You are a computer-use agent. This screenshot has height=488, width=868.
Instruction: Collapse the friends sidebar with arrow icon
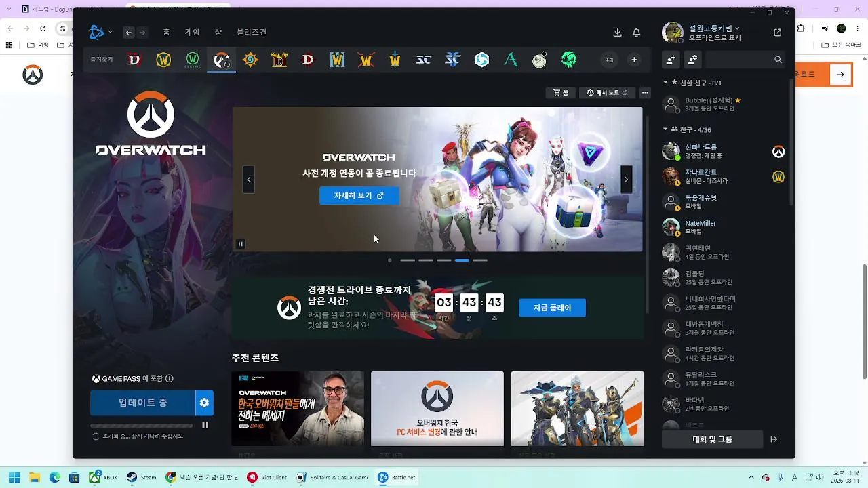click(x=774, y=439)
